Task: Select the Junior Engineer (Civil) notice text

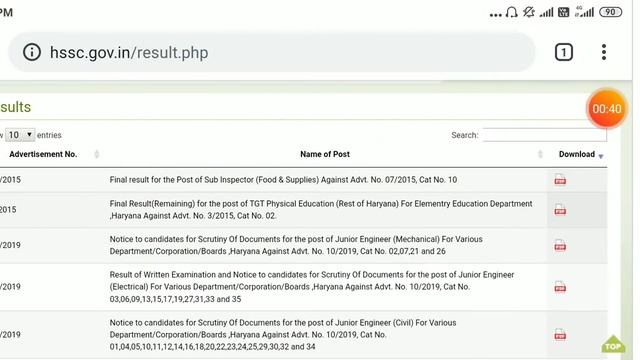Action: [x=283, y=335]
